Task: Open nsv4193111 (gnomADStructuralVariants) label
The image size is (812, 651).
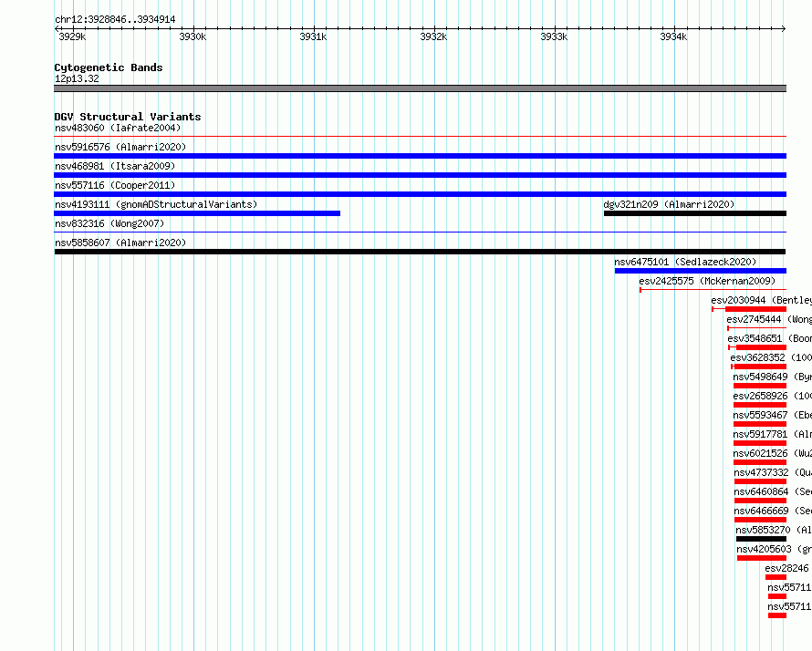Action: [156, 204]
